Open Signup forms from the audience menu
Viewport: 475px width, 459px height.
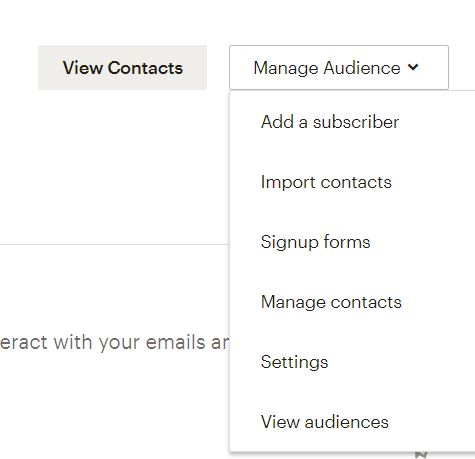[315, 242]
